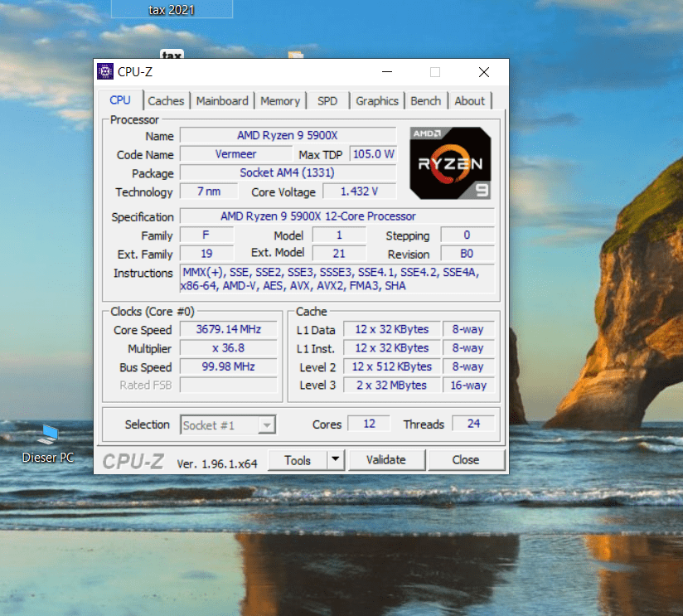Click the 7 nm technology value
Viewport: 683px width, 616px height.
click(209, 192)
